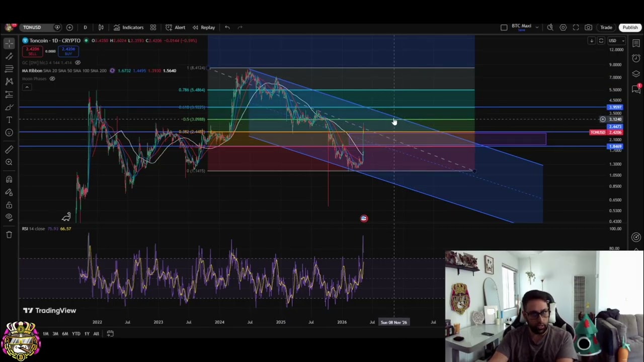Click the down arrow chart button

coord(592,41)
